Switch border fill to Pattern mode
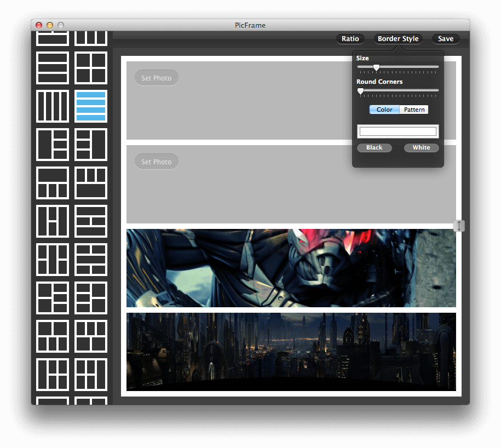This screenshot has width=501, height=448. coord(414,110)
